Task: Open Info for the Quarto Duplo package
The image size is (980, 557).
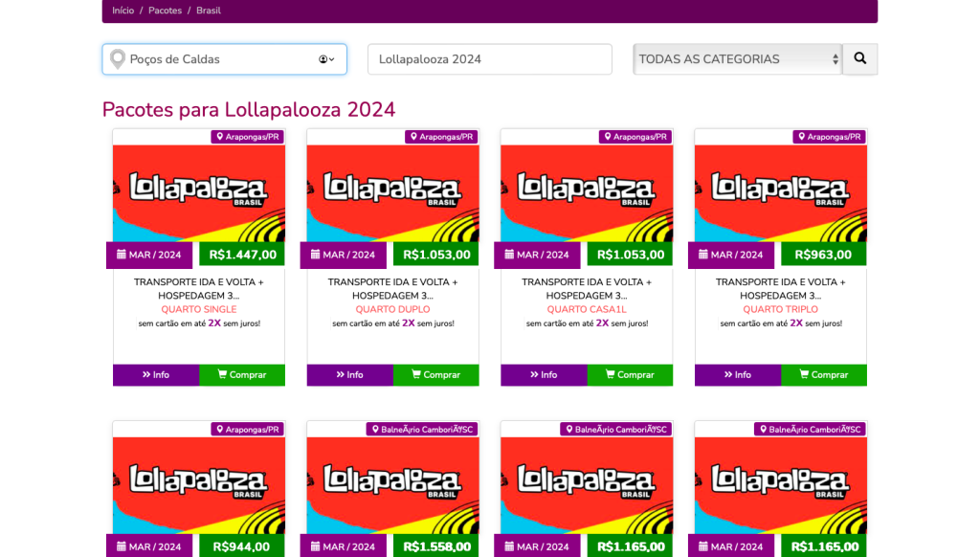Action: pyautogui.click(x=349, y=375)
